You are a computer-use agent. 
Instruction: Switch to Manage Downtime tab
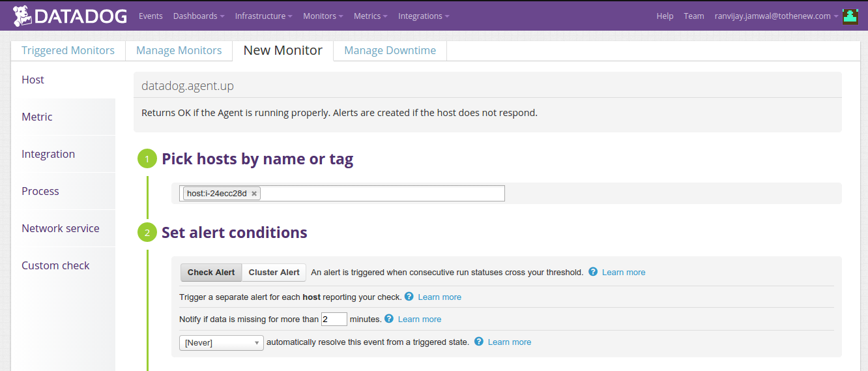pyautogui.click(x=390, y=50)
